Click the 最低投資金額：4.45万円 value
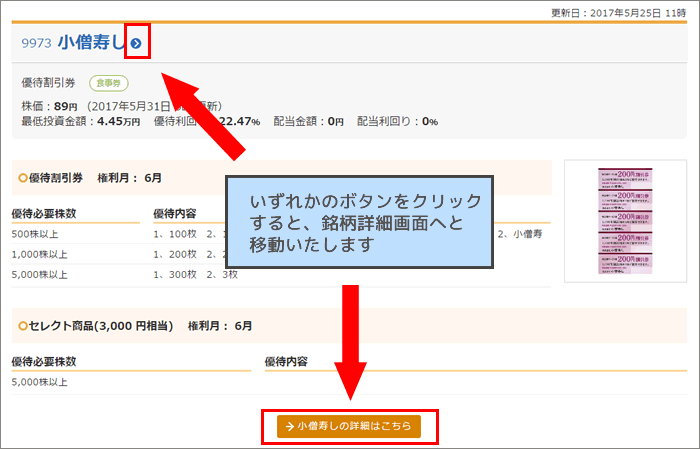700x449 pixels. point(81,121)
